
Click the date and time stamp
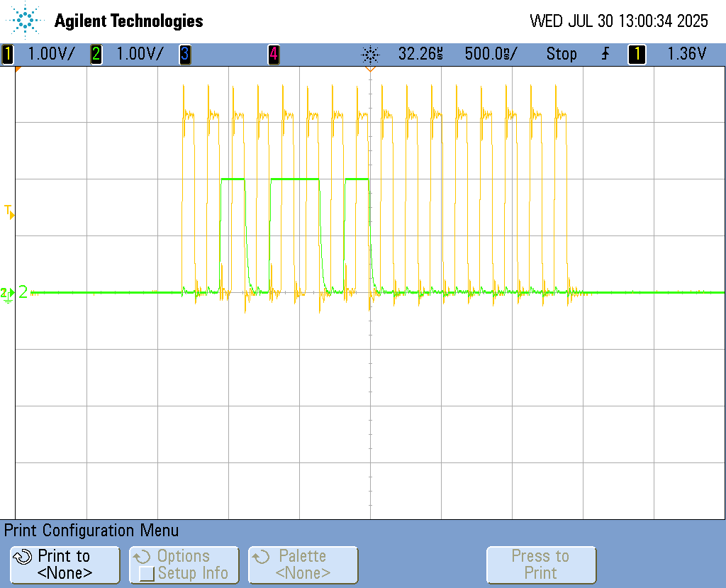618,21
